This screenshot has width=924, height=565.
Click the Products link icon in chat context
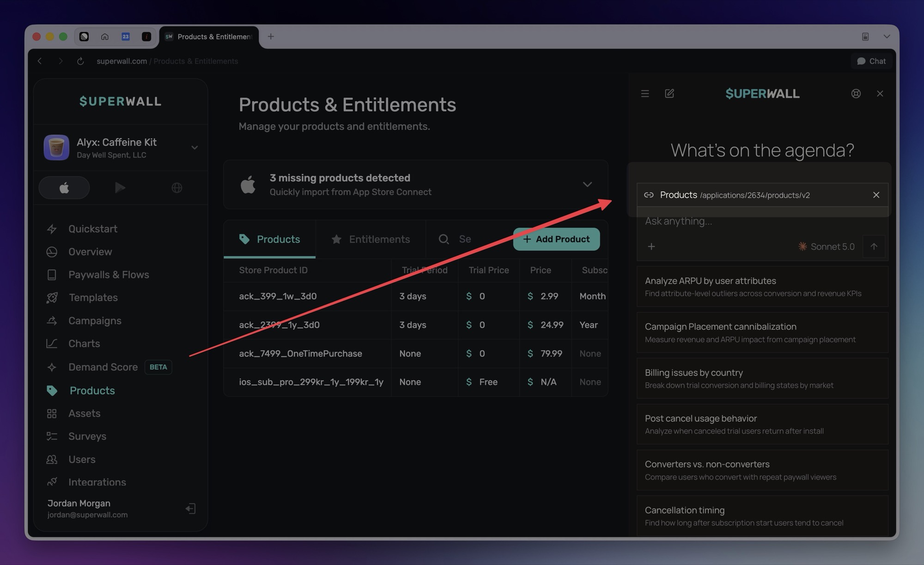click(x=649, y=195)
